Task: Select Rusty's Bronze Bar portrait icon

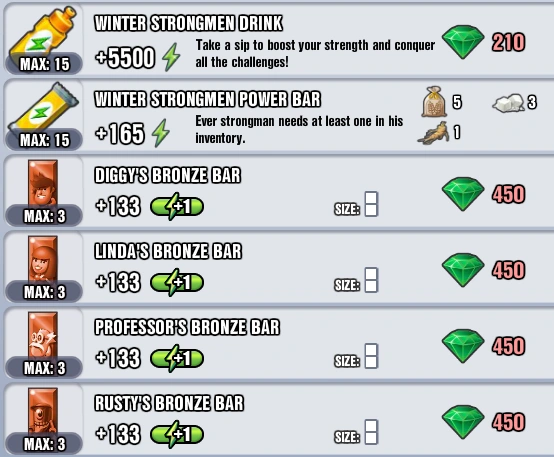Action: click(43, 412)
